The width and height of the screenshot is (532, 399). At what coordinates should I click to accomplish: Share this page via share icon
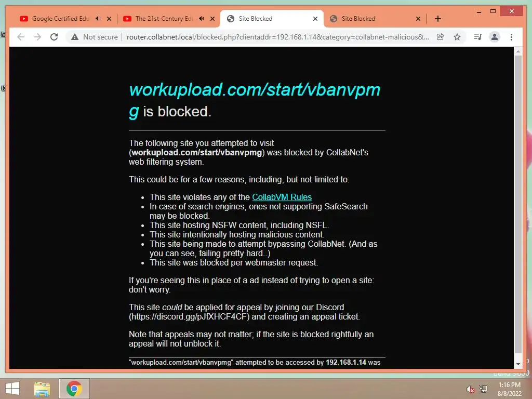(x=441, y=37)
